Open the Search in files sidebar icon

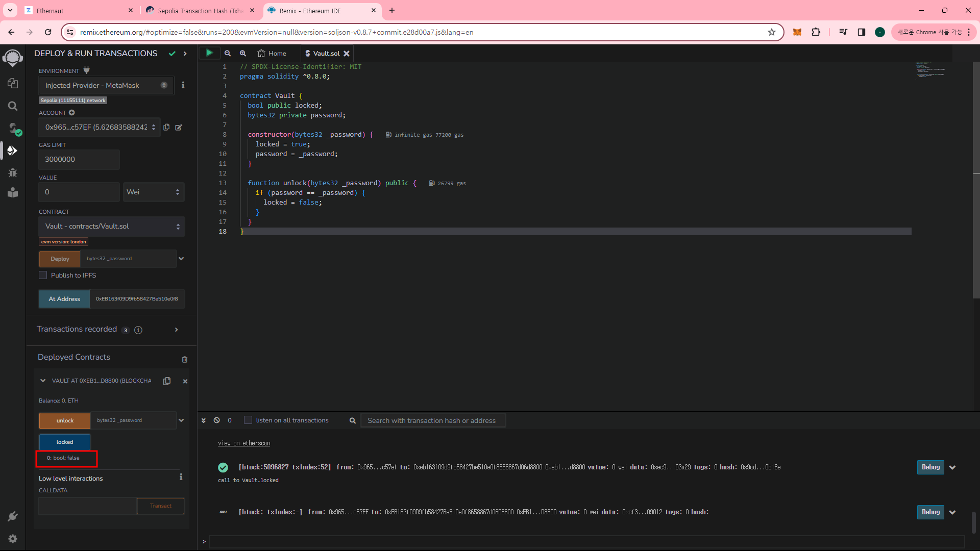click(13, 106)
